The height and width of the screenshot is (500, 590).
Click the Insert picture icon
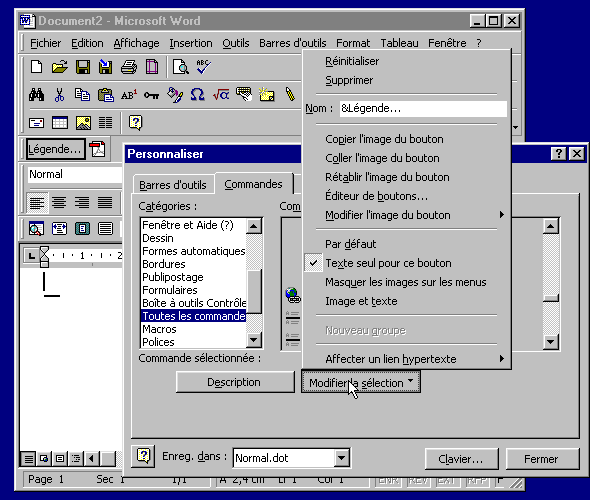[83, 123]
